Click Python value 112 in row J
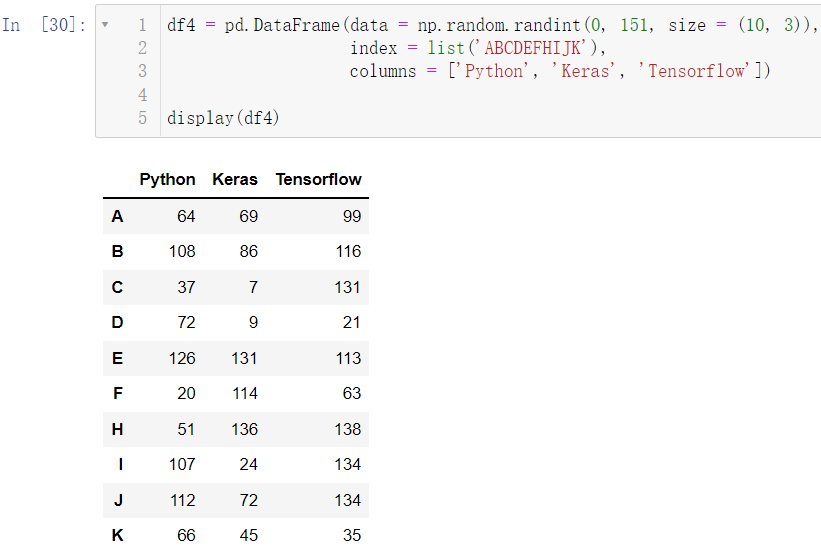The image size is (821, 551). (183, 500)
